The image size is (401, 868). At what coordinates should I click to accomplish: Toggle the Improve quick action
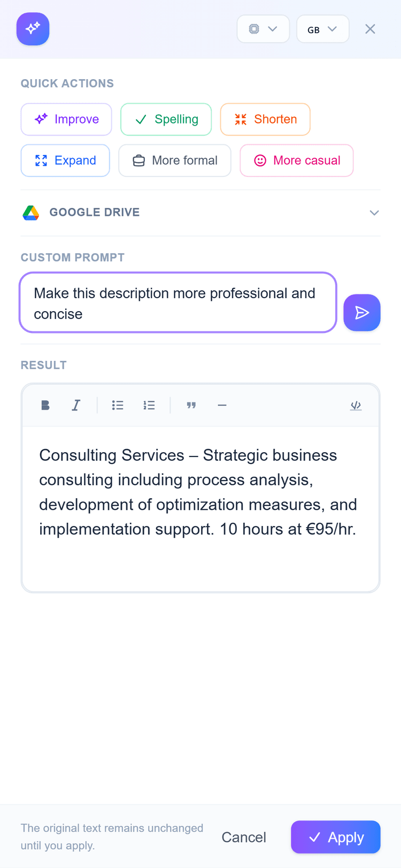click(x=66, y=119)
